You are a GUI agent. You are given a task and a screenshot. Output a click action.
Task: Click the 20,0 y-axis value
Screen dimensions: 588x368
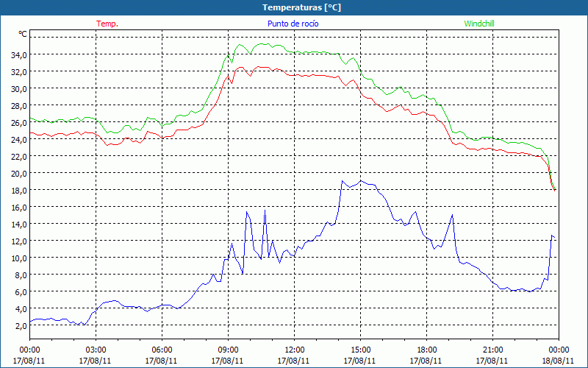pyautogui.click(x=19, y=174)
